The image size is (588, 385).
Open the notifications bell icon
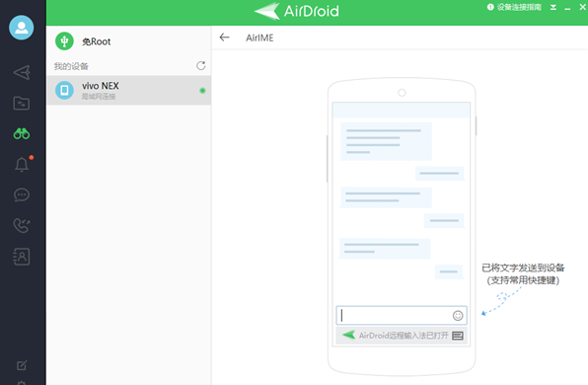pos(22,164)
